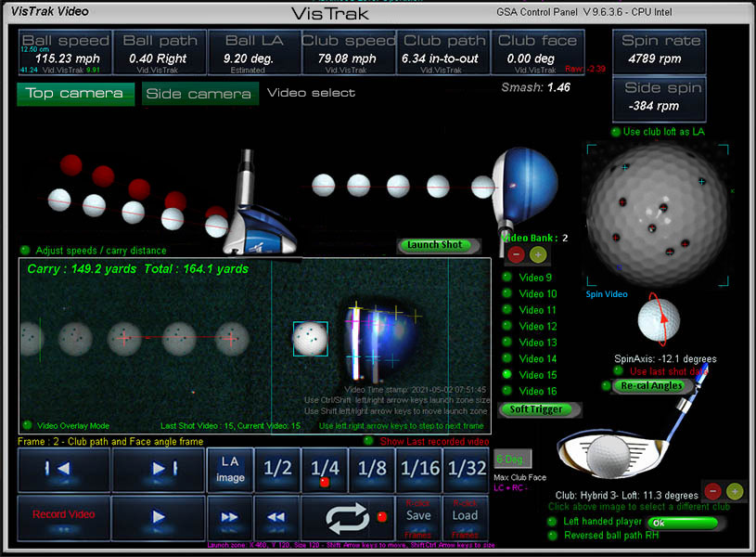Click the Launch Shot button
Viewport: 756px width, 557px height.
pyautogui.click(x=438, y=245)
